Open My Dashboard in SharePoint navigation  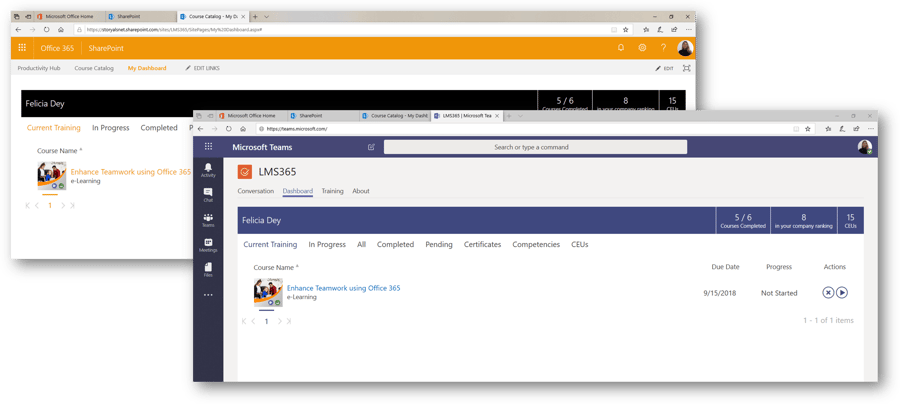[x=147, y=68]
